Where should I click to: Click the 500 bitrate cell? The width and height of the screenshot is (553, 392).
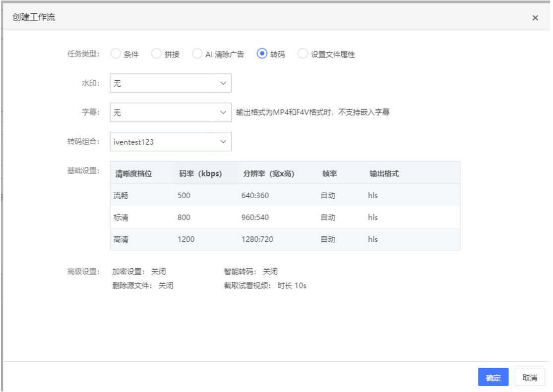[x=184, y=196]
